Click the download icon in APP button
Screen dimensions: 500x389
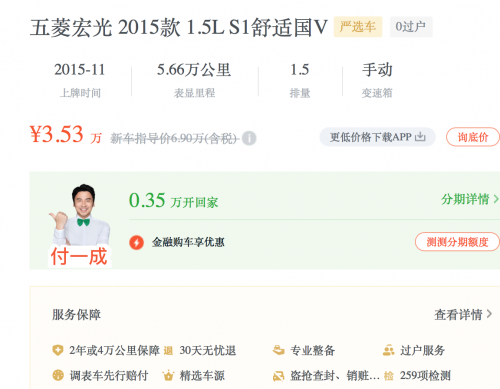coord(420,137)
